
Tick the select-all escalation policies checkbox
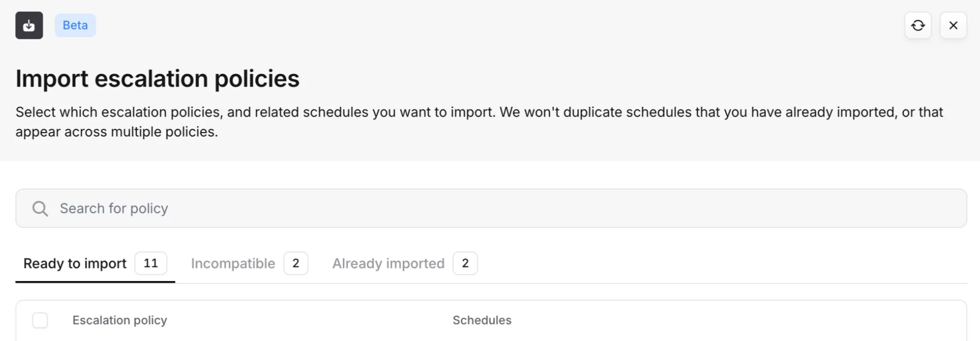coord(40,320)
